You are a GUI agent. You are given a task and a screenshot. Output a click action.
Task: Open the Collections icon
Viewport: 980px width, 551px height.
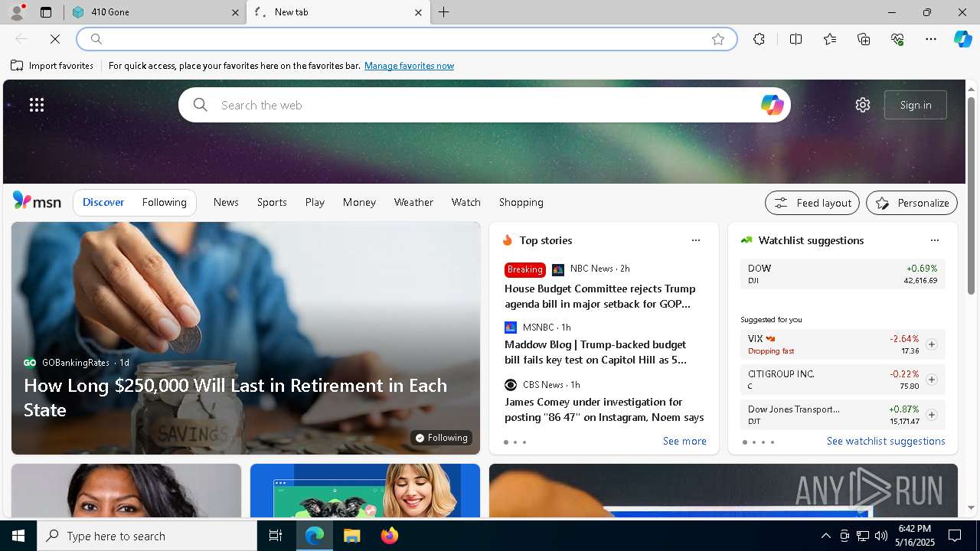point(864,39)
